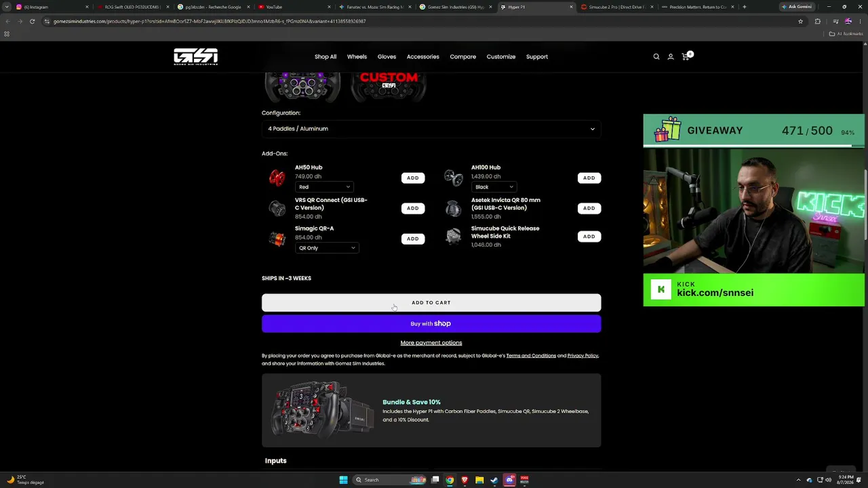Open Google Chrome from the taskbar
The width and height of the screenshot is (868, 488).
click(450, 480)
